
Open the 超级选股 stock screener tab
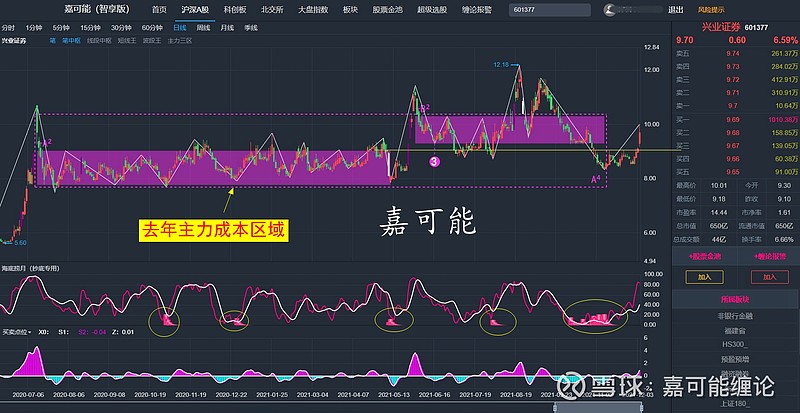pyautogui.click(x=432, y=10)
